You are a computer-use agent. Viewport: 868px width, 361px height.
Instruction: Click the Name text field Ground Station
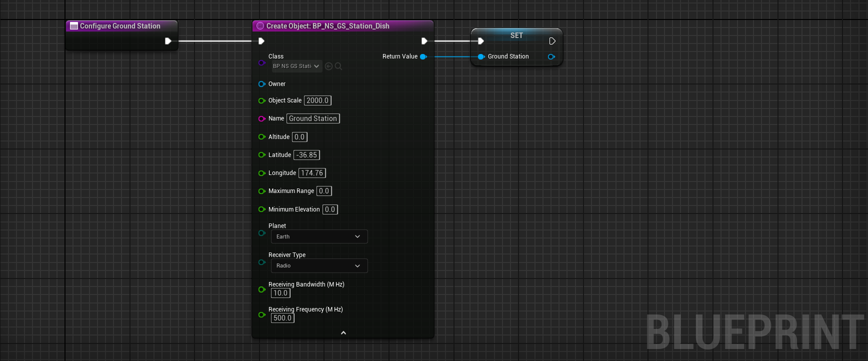(313, 118)
